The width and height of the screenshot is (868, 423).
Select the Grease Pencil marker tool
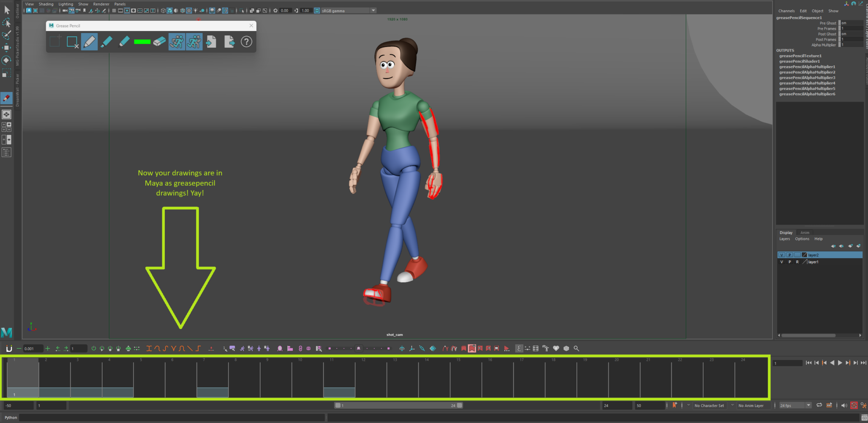(107, 42)
